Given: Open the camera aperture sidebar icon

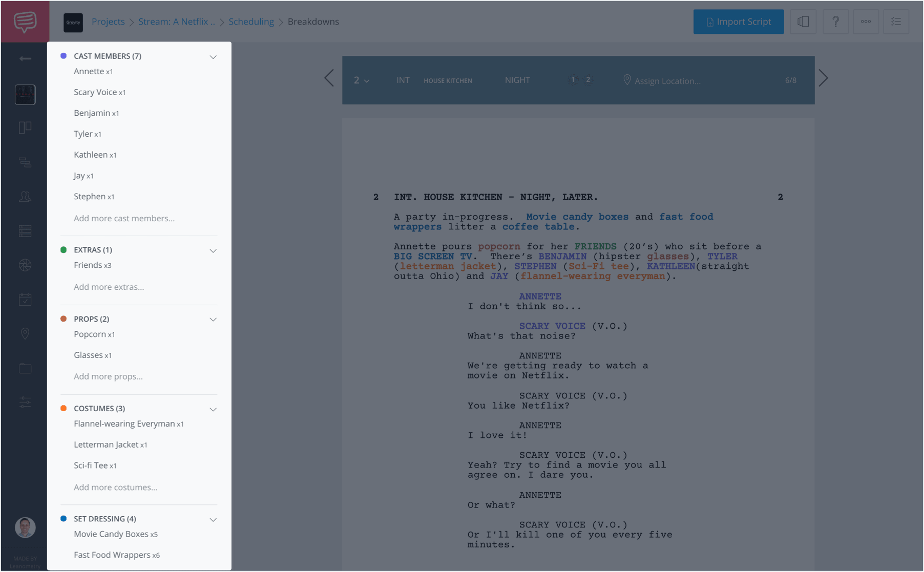Looking at the screenshot, I should (25, 265).
